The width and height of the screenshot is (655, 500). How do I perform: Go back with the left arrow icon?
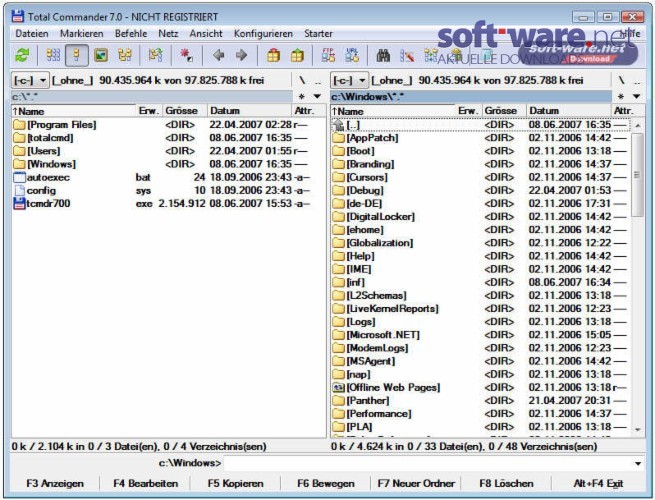click(x=218, y=55)
